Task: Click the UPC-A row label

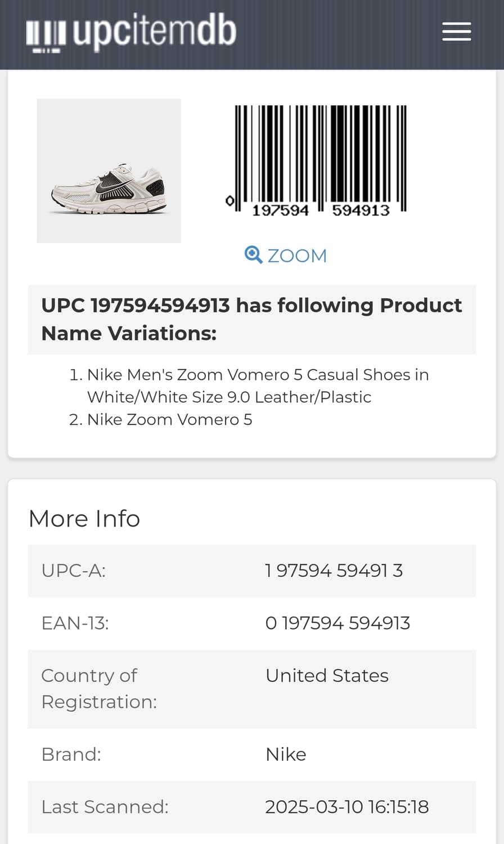Action: tap(74, 571)
